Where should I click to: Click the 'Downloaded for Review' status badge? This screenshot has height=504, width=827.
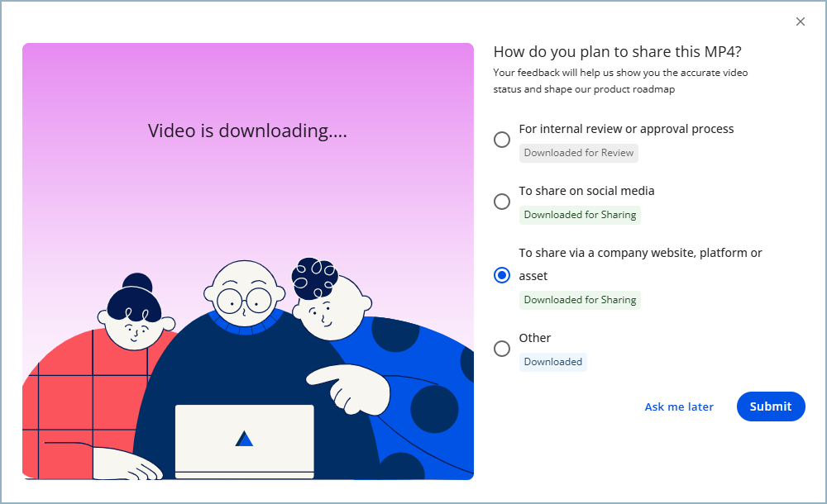[579, 153]
